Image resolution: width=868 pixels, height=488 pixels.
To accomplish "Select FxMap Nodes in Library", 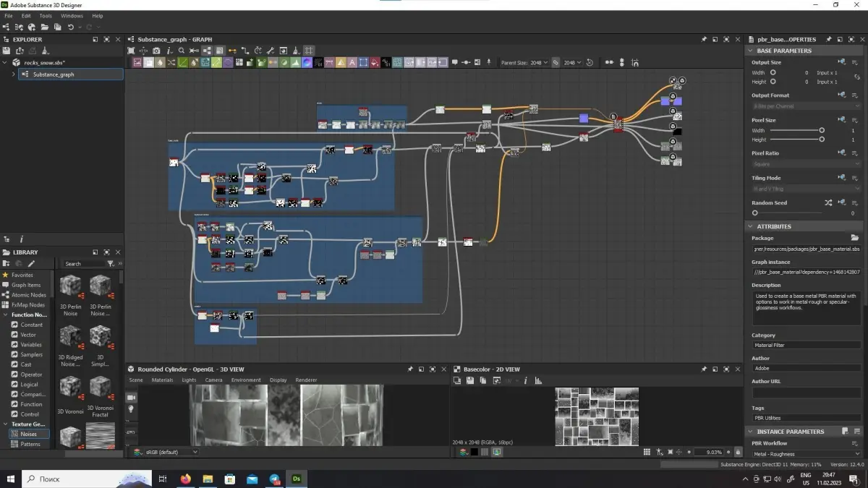I will tap(28, 305).
